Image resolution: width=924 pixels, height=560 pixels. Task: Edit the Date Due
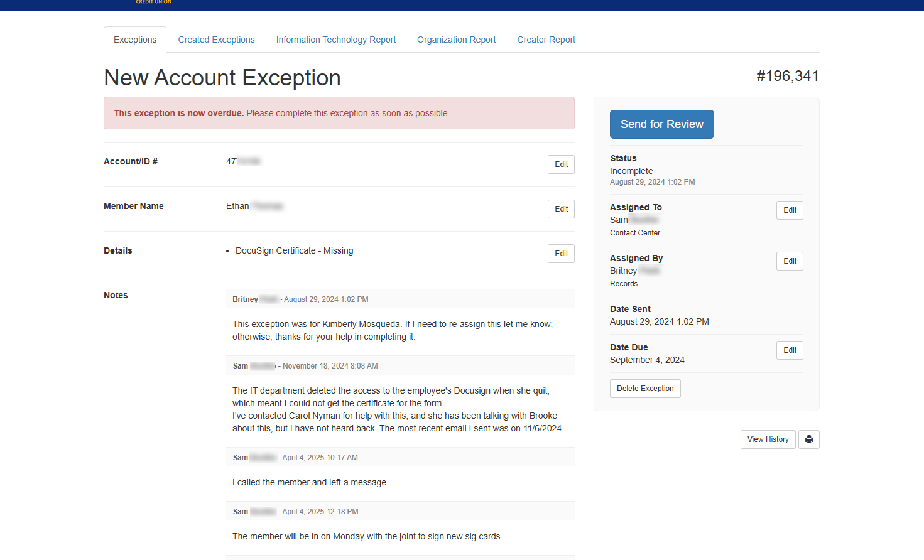coord(790,350)
